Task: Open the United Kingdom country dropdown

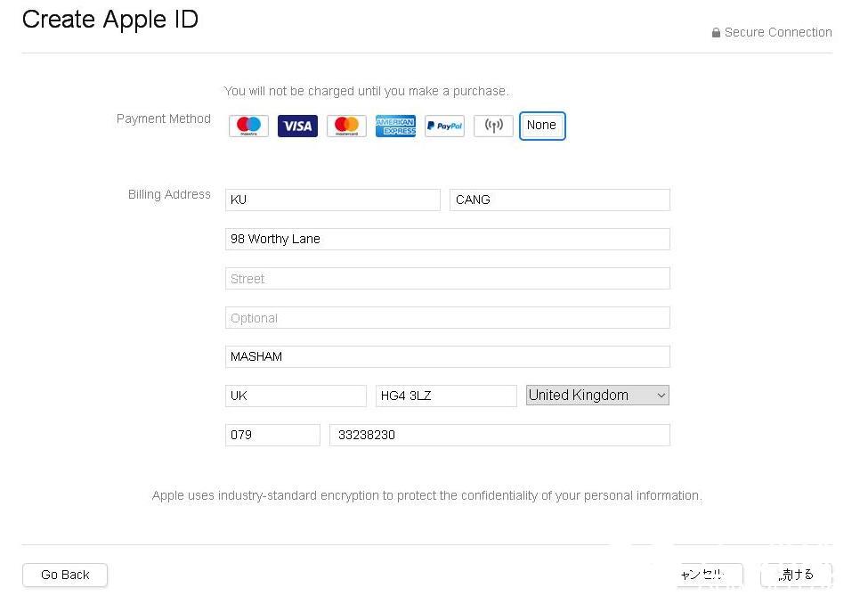Action: (x=597, y=395)
